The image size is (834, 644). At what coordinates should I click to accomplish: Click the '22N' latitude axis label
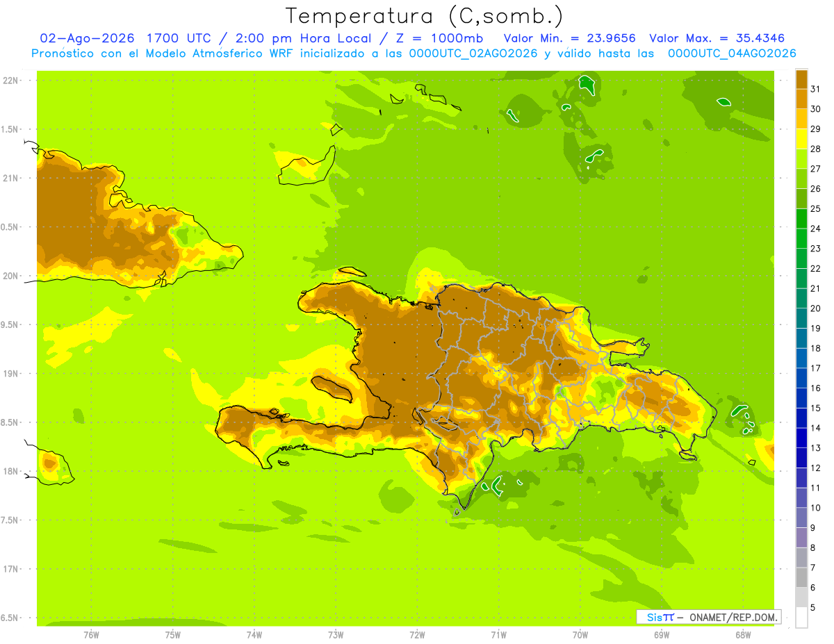[10, 81]
